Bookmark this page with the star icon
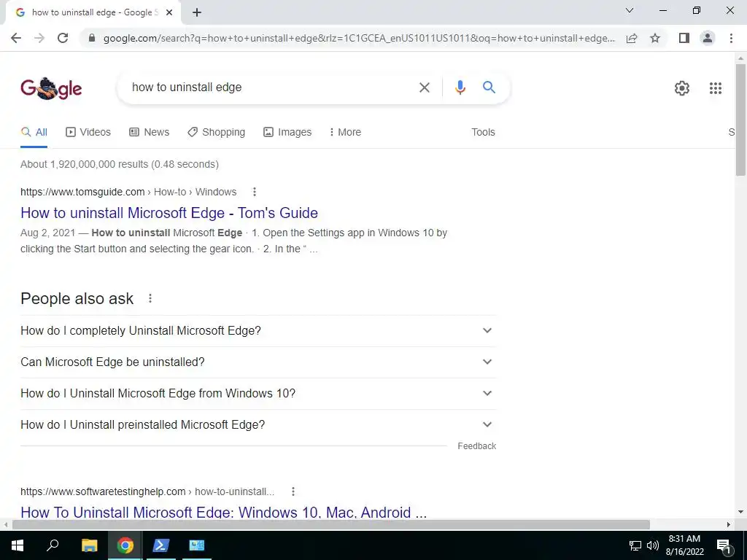This screenshot has width=747, height=560. 655,38
